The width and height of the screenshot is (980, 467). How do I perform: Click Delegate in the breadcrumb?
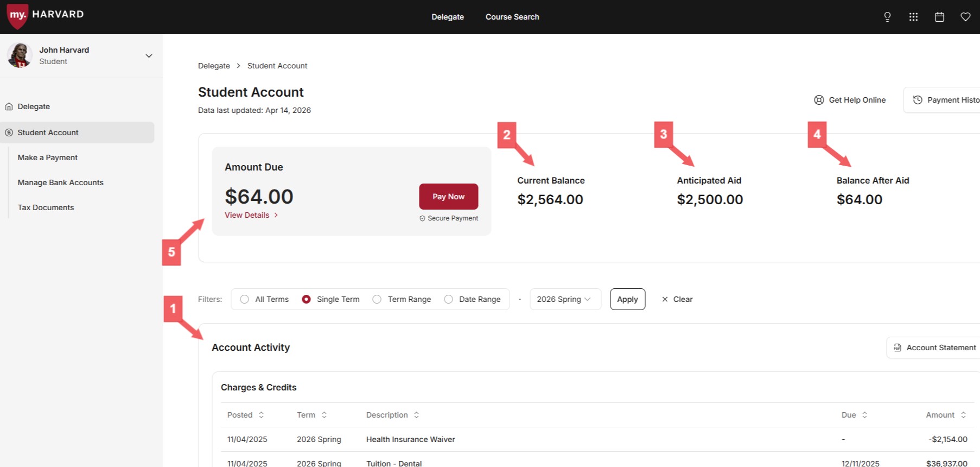pos(214,66)
